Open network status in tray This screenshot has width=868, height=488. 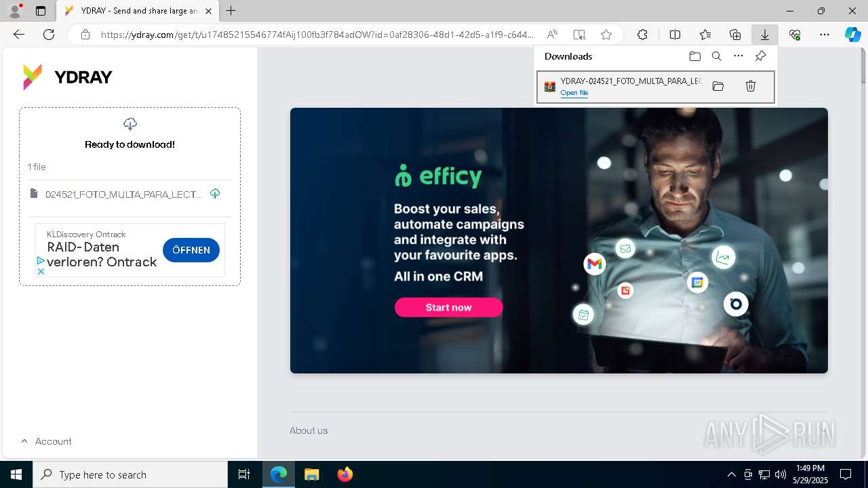764,474
